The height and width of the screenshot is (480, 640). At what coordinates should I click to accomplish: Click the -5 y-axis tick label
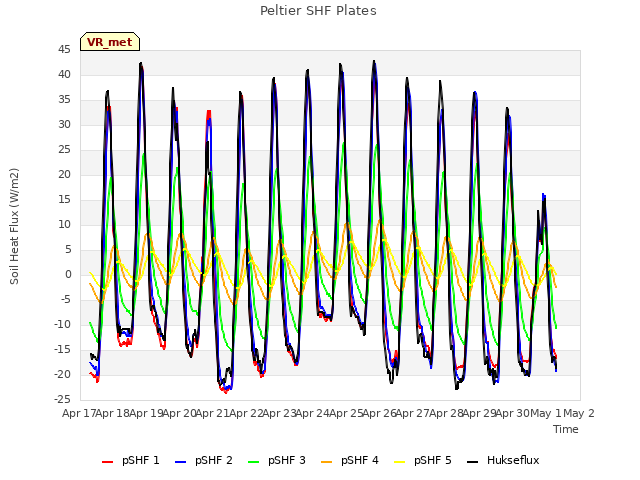pos(66,300)
